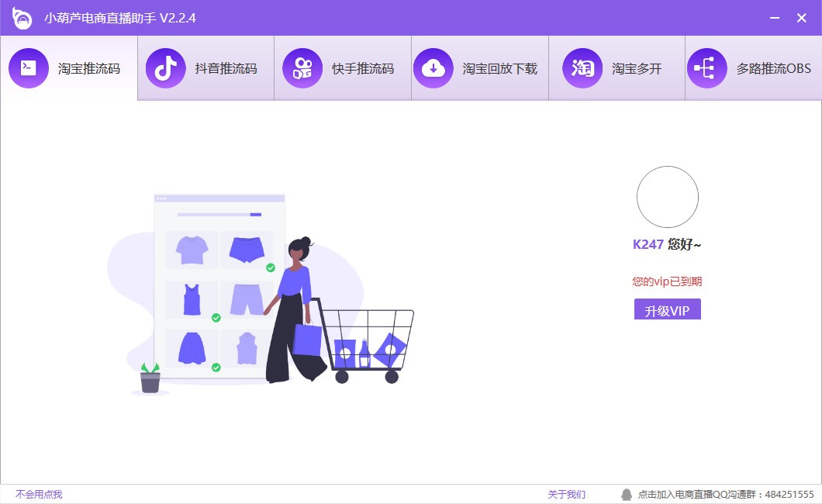The width and height of the screenshot is (822, 504).
Task: Close the application window
Action: click(x=802, y=18)
